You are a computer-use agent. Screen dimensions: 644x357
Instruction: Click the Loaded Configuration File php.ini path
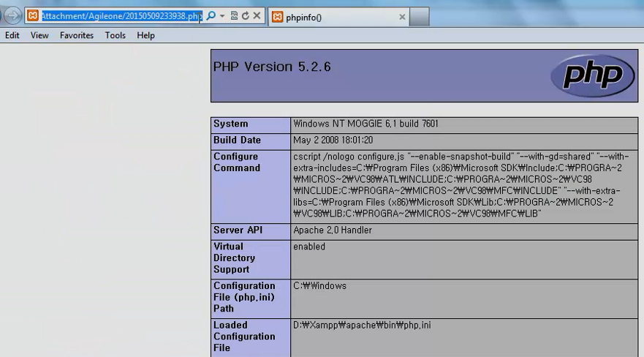(362, 326)
